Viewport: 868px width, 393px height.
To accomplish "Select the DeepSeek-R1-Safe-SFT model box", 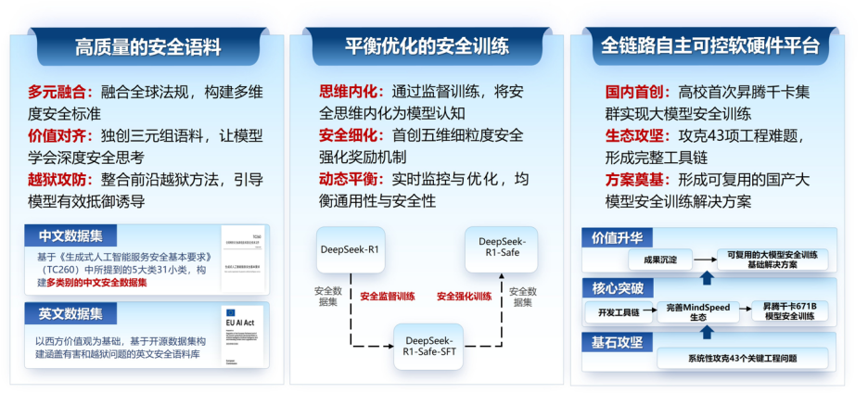I will click(x=429, y=347).
